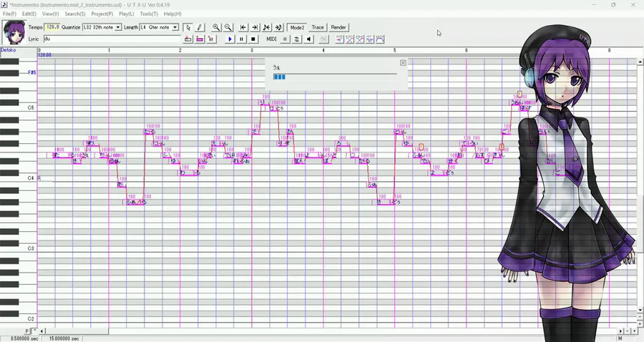Open the Search menu
This screenshot has width=644, height=342.
click(74, 14)
